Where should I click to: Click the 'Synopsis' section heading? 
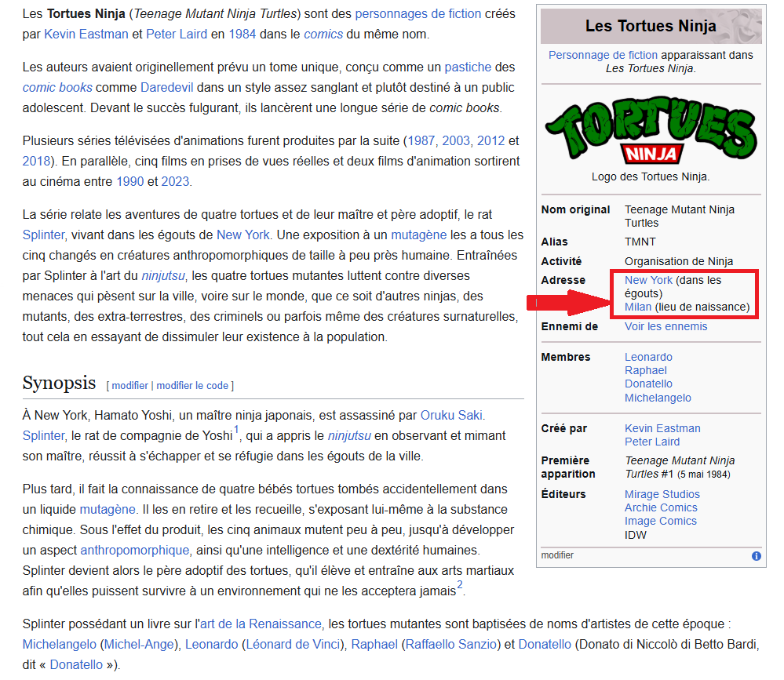click(x=59, y=383)
